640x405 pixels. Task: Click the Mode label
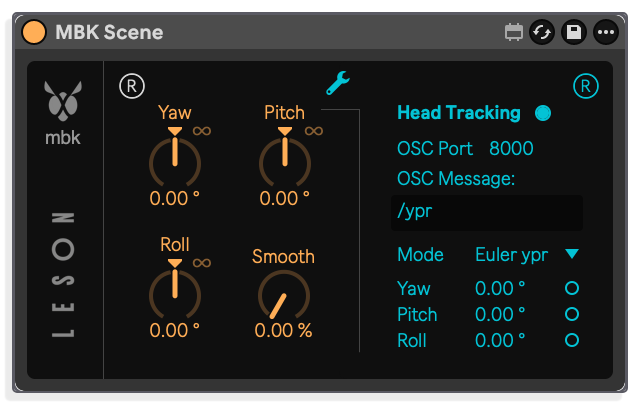(420, 255)
